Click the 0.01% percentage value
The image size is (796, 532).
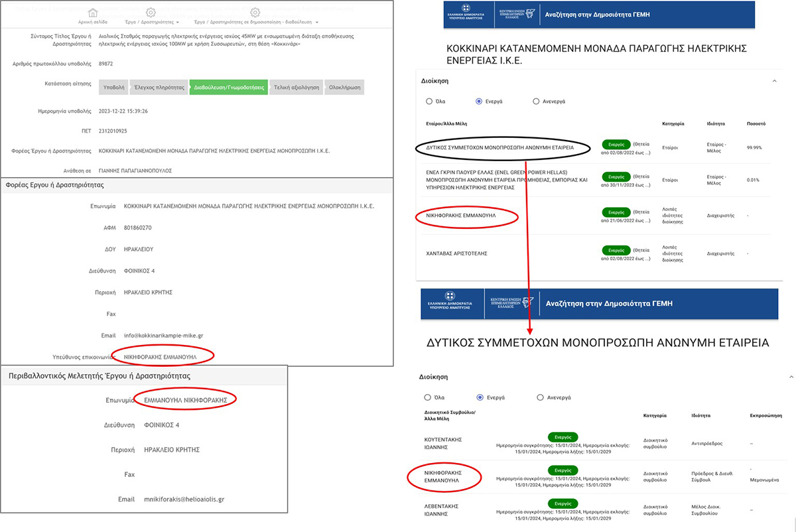click(754, 179)
